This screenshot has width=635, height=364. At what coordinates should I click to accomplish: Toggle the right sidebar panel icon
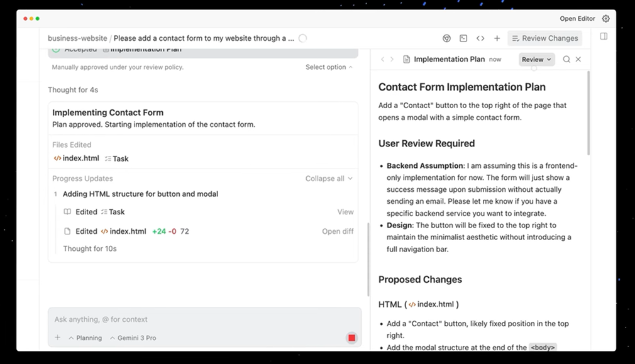pyautogui.click(x=604, y=36)
